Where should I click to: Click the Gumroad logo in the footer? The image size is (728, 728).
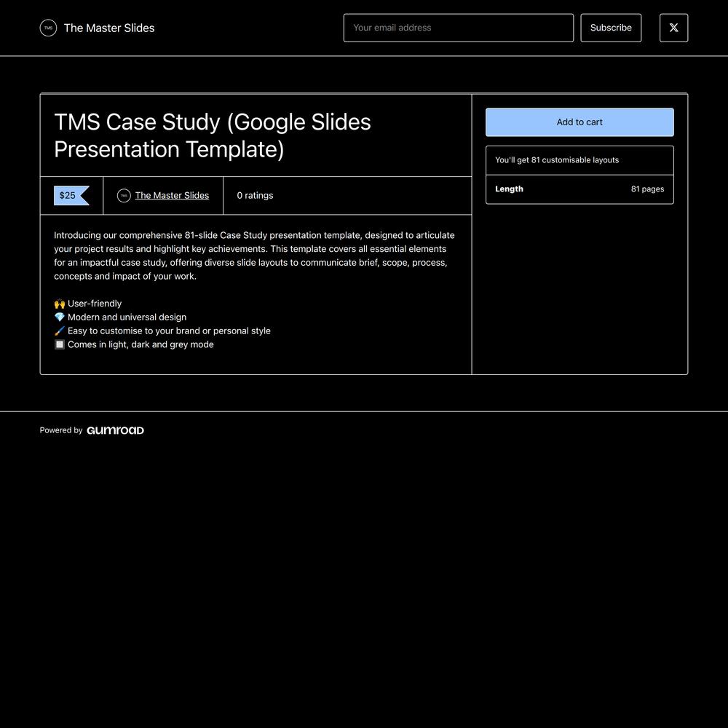coord(115,430)
